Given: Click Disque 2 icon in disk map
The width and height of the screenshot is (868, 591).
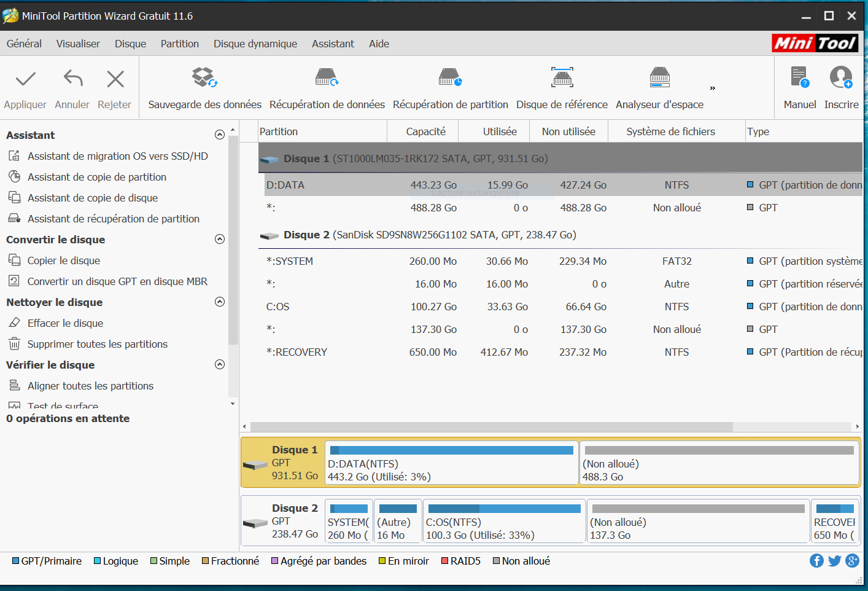Looking at the screenshot, I should (255, 523).
